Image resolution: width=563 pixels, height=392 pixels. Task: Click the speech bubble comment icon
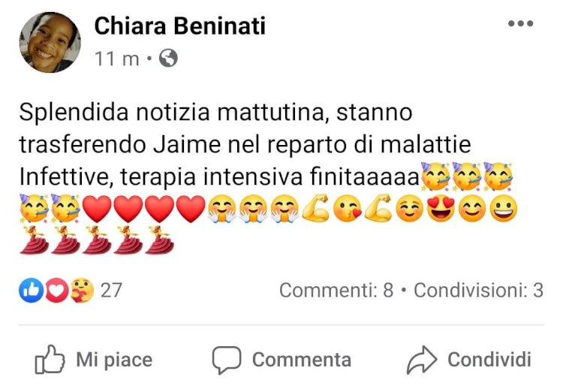click(225, 360)
